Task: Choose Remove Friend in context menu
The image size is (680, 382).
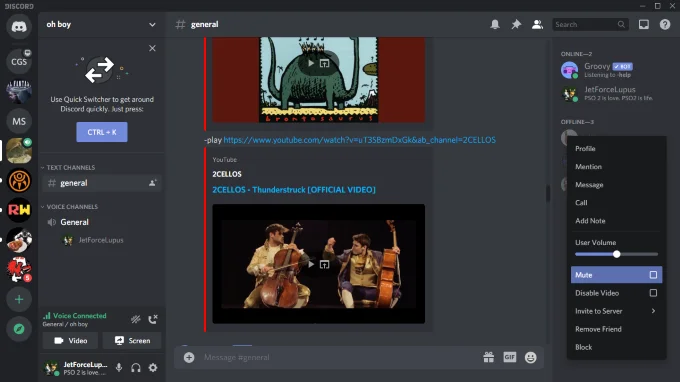Action: (x=616, y=329)
